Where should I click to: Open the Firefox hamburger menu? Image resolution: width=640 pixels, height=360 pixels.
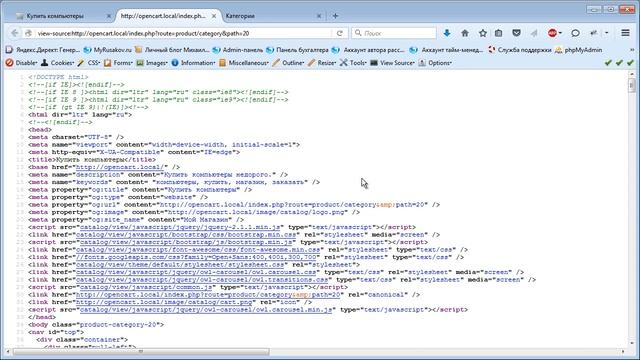pyautogui.click(x=625, y=33)
